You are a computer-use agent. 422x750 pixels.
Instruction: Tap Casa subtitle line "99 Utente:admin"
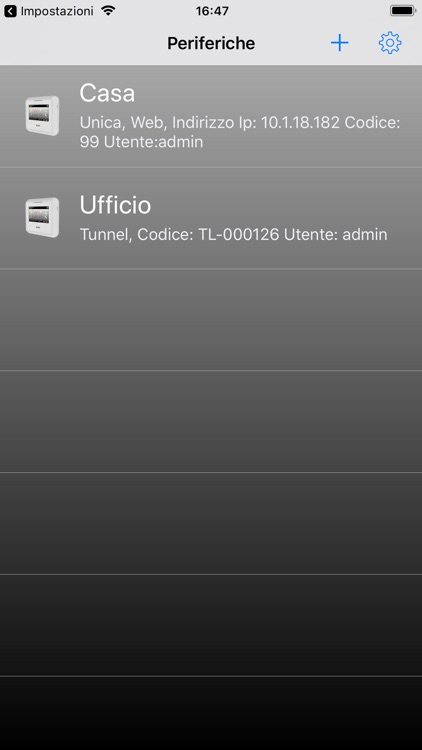pos(141,142)
